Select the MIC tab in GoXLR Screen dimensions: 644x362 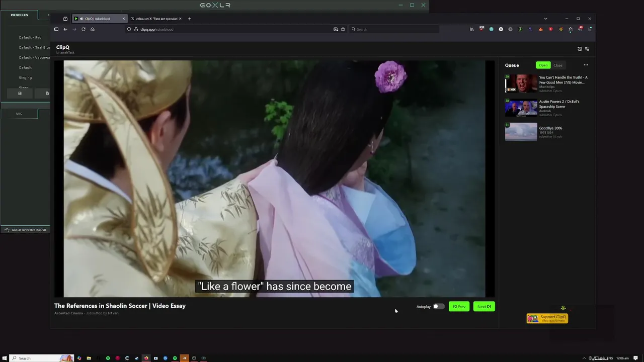pos(19,114)
